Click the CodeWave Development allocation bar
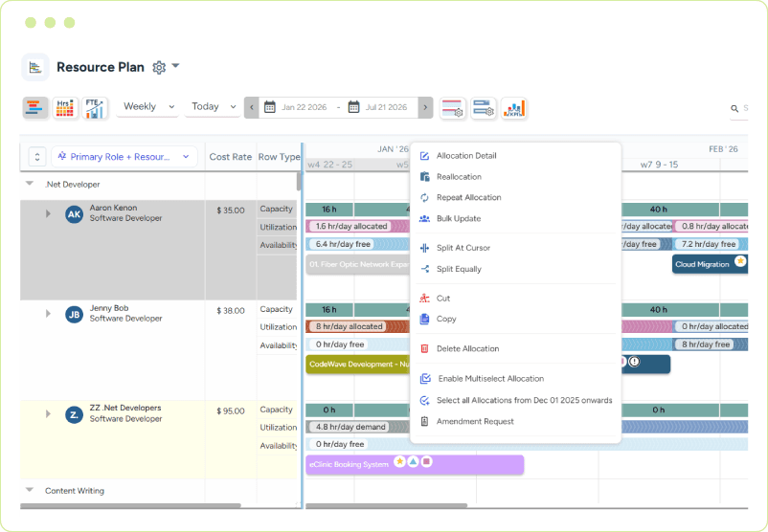 (358, 365)
